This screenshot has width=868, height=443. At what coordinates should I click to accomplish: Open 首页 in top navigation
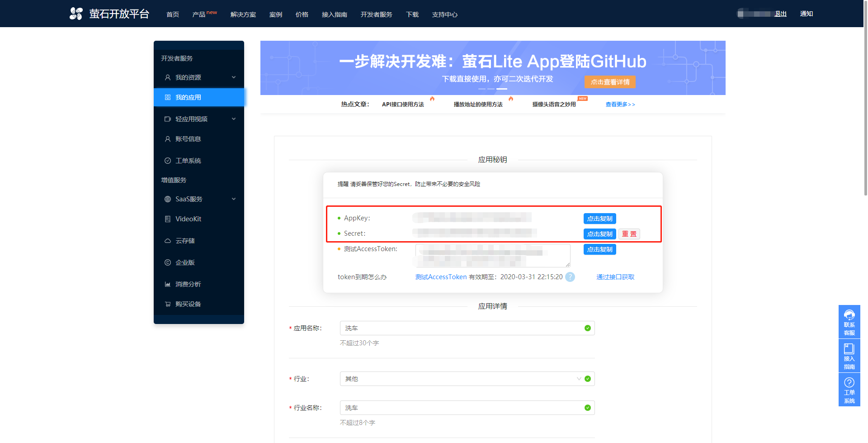(x=173, y=14)
